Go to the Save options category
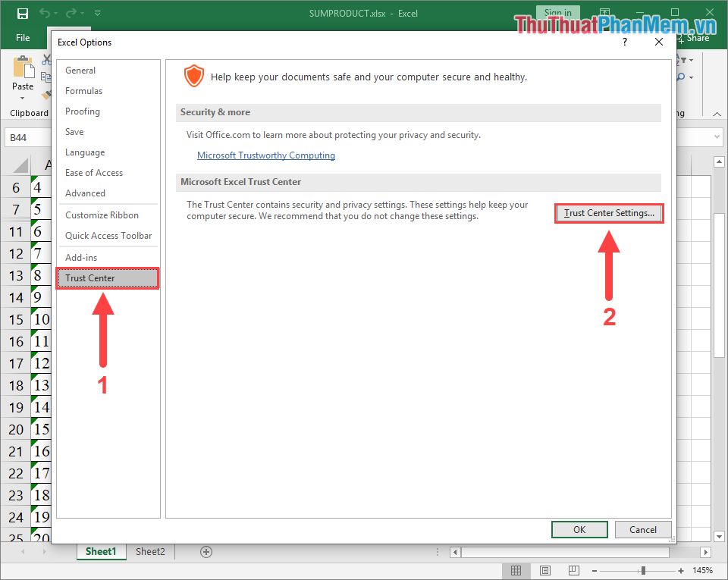The image size is (728, 580). pyautogui.click(x=108, y=132)
